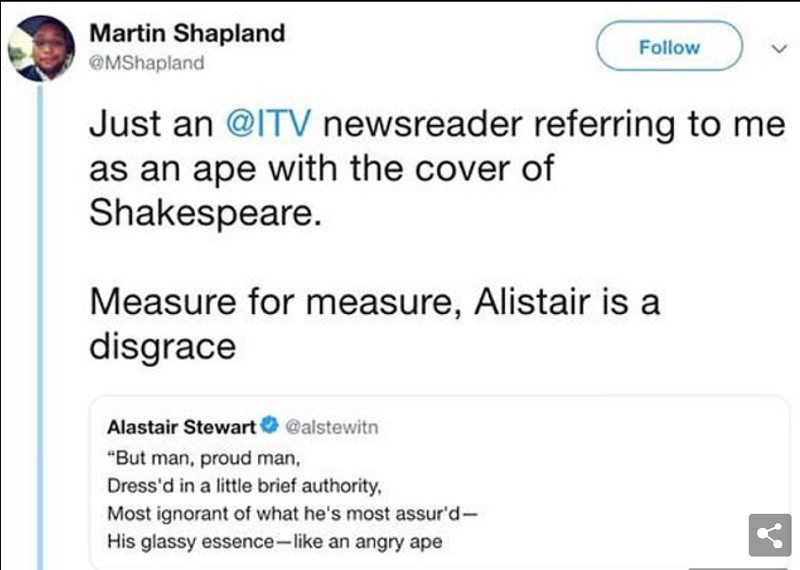Select the @alstewitn handle
800x570 pixels.
[332, 427]
